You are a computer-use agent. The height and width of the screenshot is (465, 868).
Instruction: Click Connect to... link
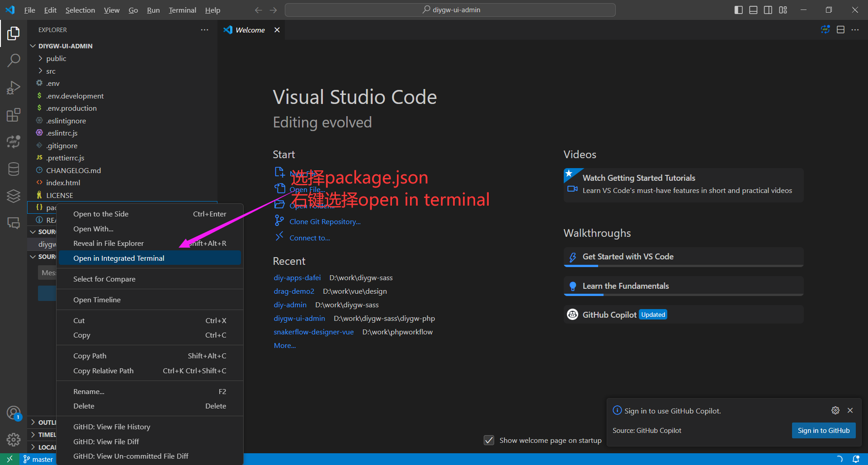310,238
